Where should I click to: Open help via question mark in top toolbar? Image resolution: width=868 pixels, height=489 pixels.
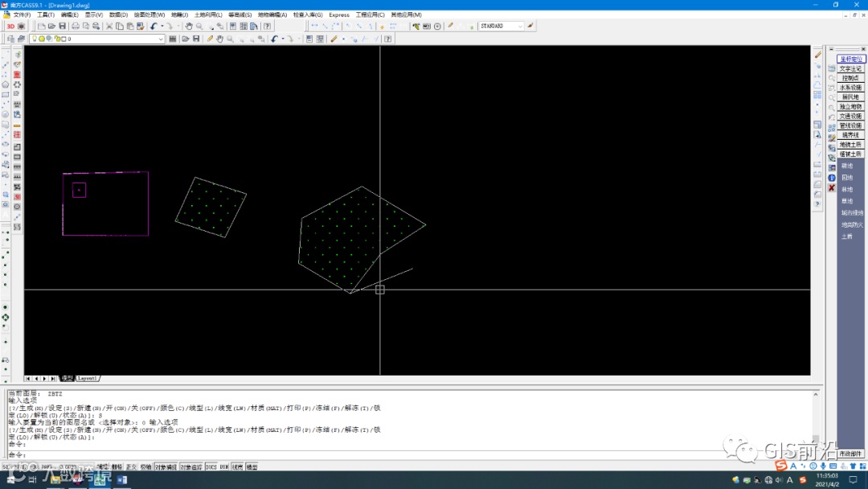click(268, 26)
